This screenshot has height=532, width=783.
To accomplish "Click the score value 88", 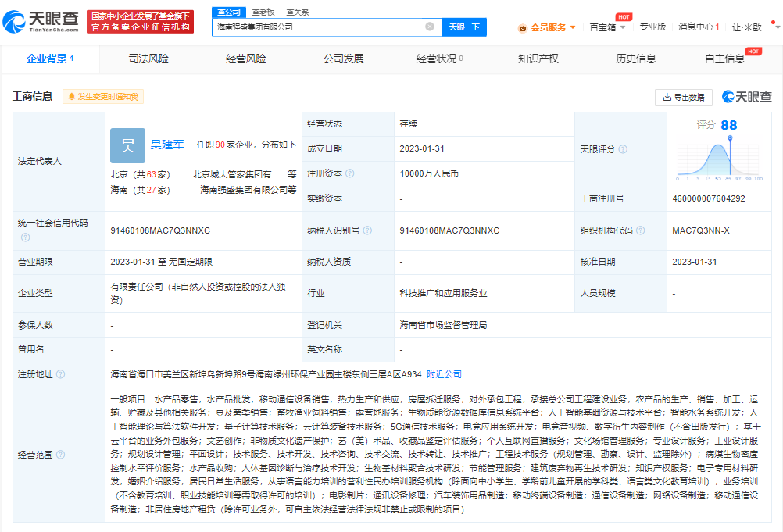I will pyautogui.click(x=728, y=125).
